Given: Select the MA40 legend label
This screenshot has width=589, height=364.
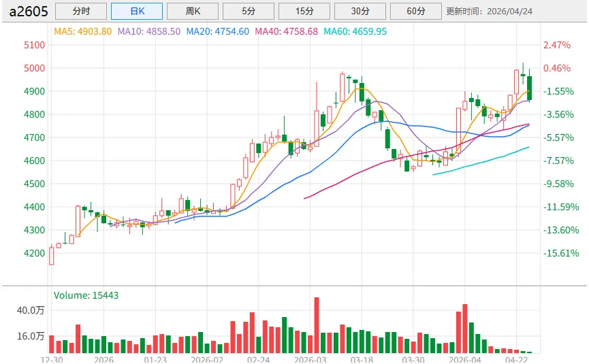Looking at the screenshot, I should (286, 31).
